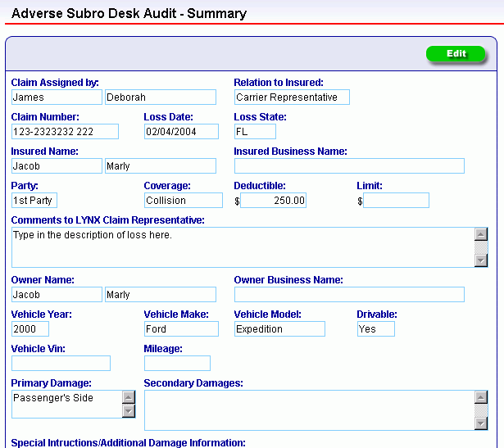Screen dimensions: 504x448
Task: Select the Loss State field showing FL
Action: [x=255, y=131]
